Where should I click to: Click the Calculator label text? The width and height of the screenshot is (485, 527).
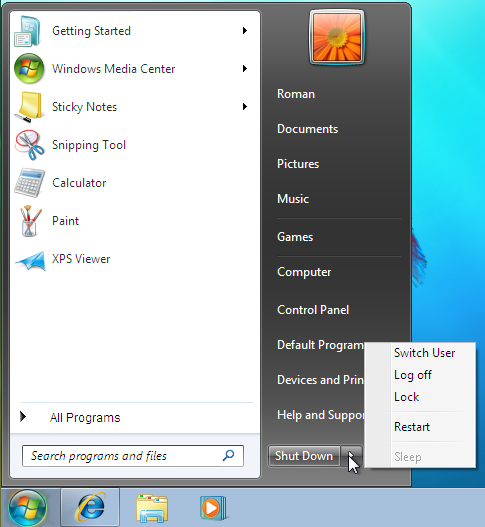click(79, 183)
